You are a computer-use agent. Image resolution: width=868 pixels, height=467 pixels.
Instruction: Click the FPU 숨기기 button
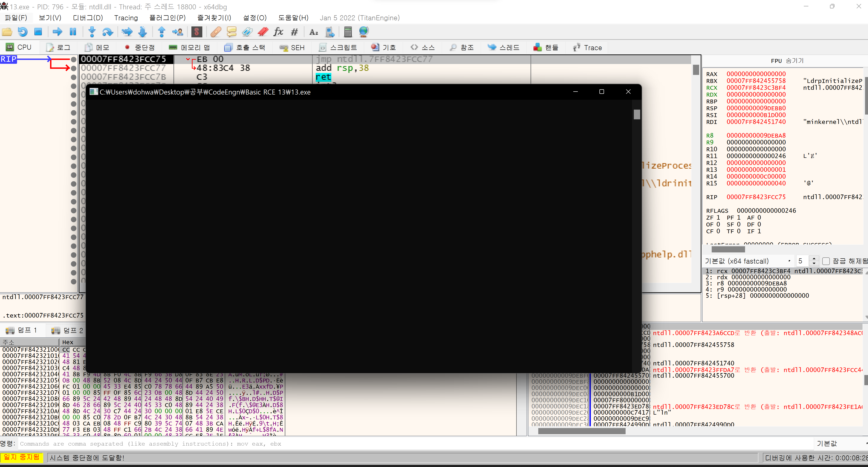pos(787,61)
